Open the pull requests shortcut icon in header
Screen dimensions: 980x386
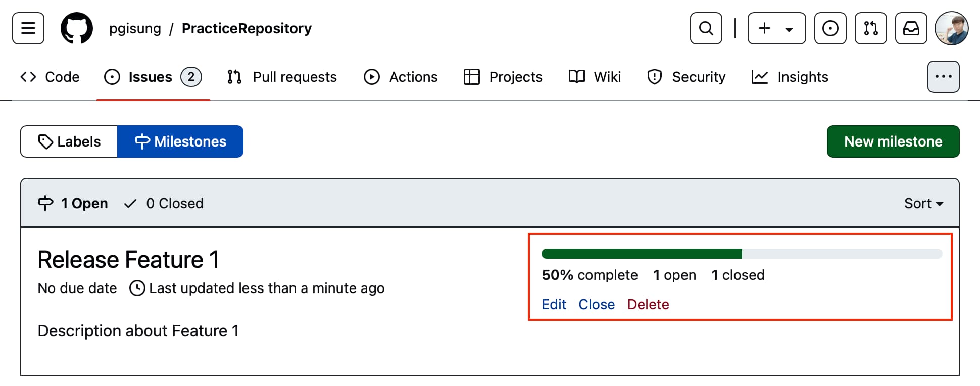[x=871, y=28]
